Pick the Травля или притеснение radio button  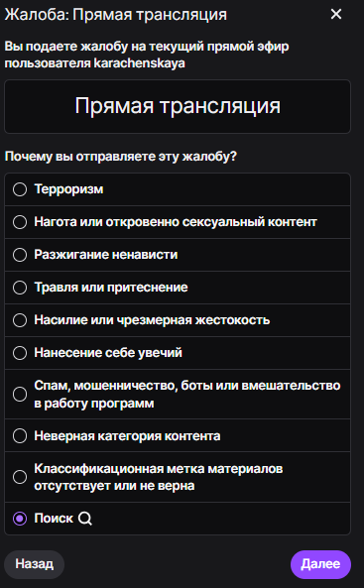(20, 288)
